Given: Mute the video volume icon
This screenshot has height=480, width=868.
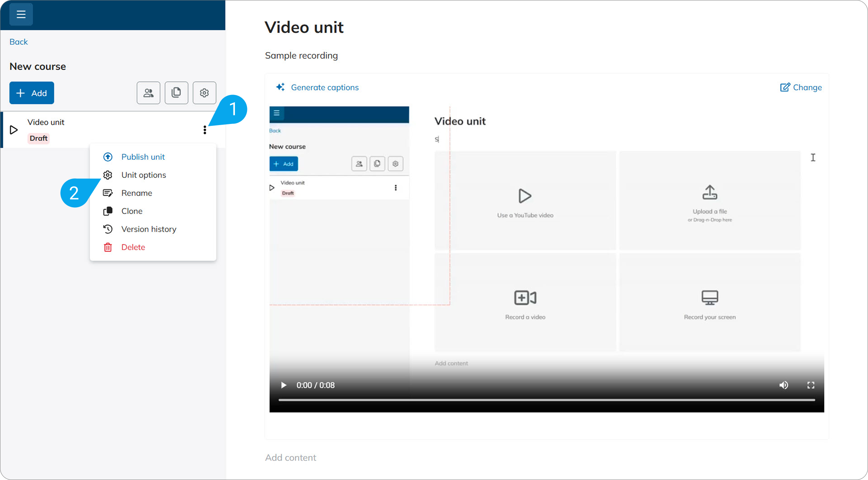Looking at the screenshot, I should (784, 385).
